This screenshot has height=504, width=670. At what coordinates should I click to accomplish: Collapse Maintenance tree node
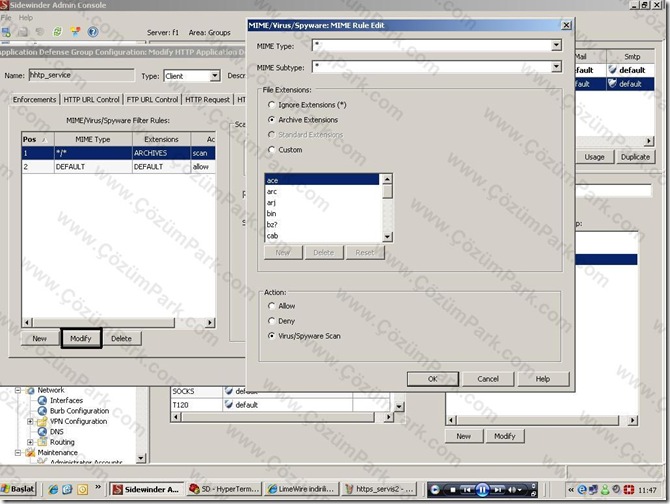tap(18, 452)
